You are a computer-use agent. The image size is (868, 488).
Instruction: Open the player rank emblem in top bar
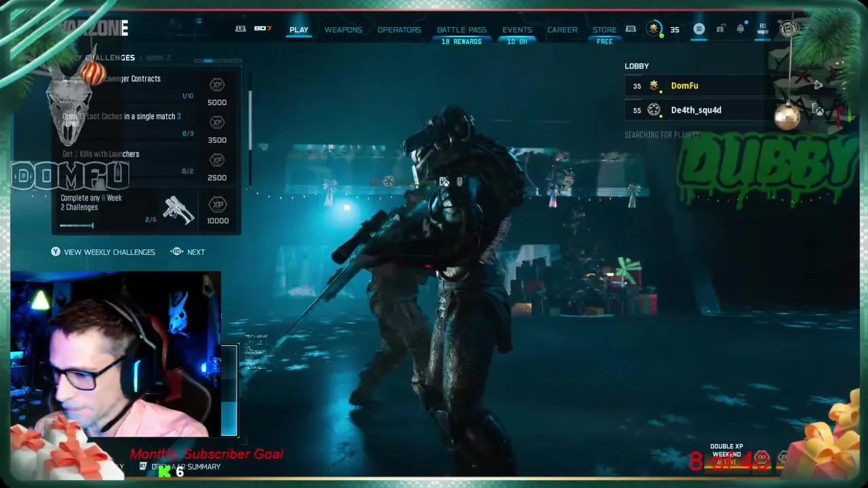point(654,28)
